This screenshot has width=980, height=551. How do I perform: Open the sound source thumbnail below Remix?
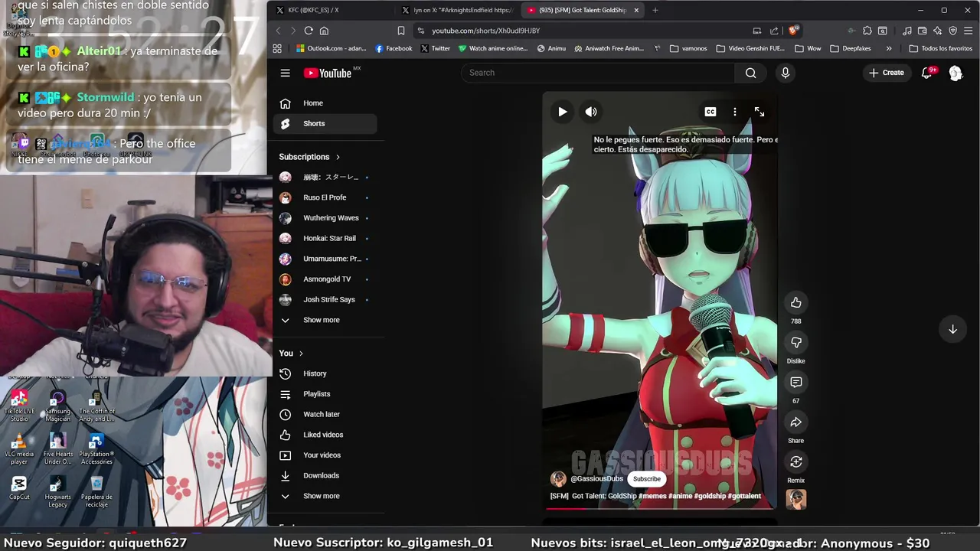pyautogui.click(x=796, y=499)
